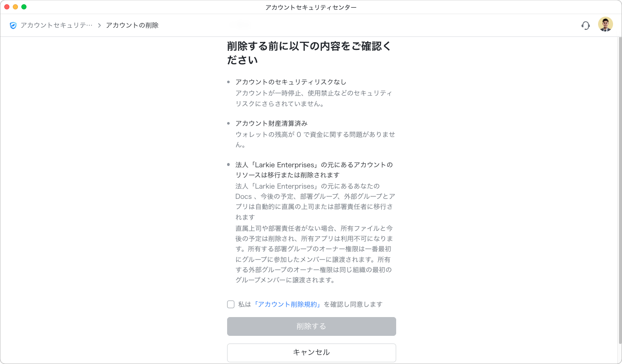Click the blue shield security icon

pos(13,26)
